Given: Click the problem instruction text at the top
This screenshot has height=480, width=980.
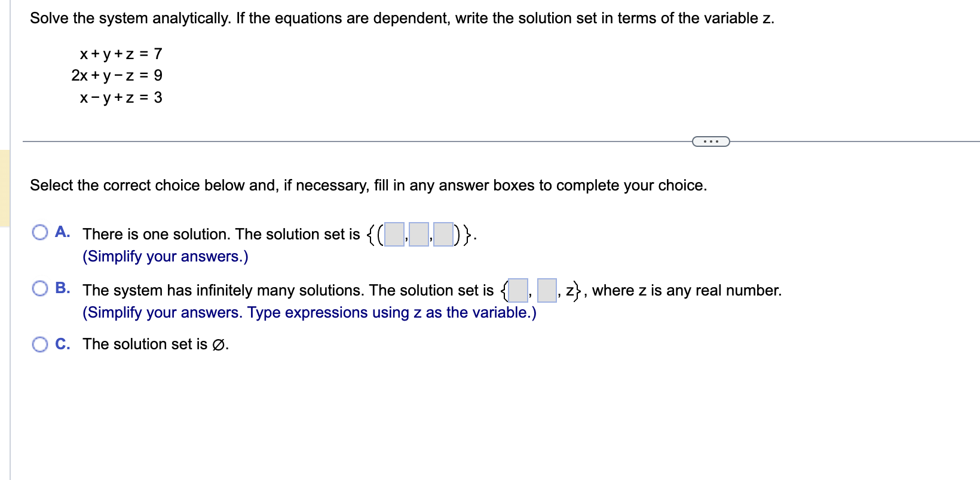Looking at the screenshot, I should click(x=402, y=18).
